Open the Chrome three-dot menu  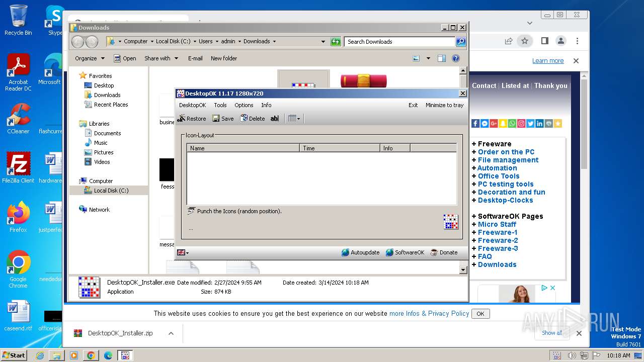click(578, 41)
